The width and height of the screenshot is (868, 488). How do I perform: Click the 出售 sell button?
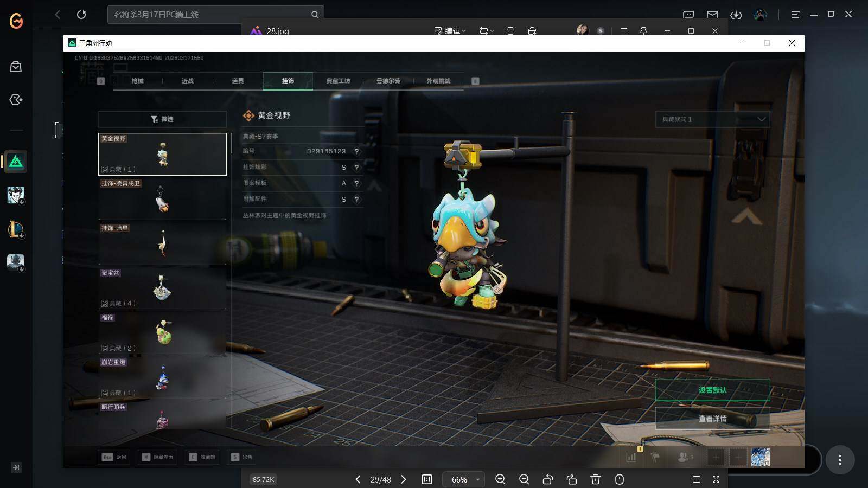pyautogui.click(x=242, y=457)
